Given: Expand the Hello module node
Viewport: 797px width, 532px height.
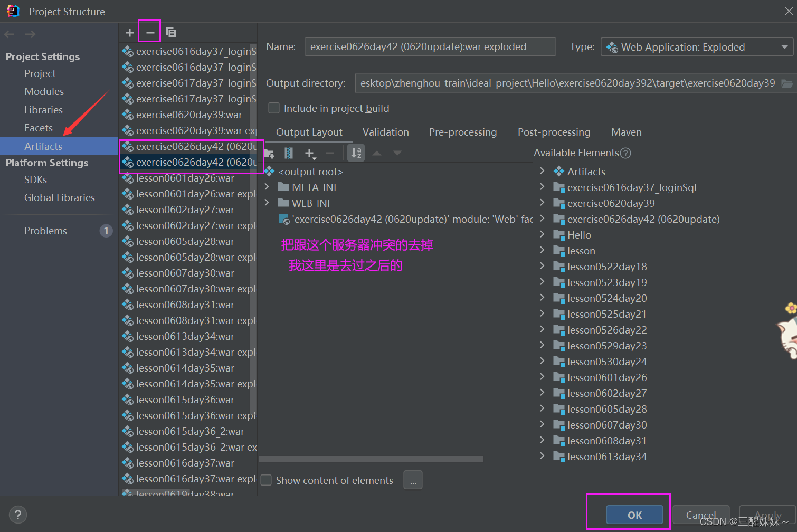Looking at the screenshot, I should point(542,234).
